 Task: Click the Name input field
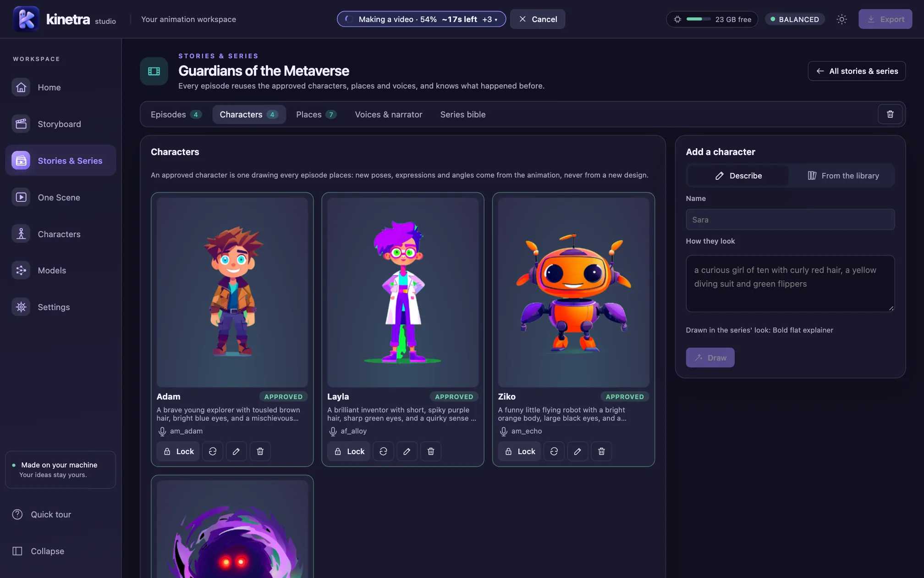790,220
